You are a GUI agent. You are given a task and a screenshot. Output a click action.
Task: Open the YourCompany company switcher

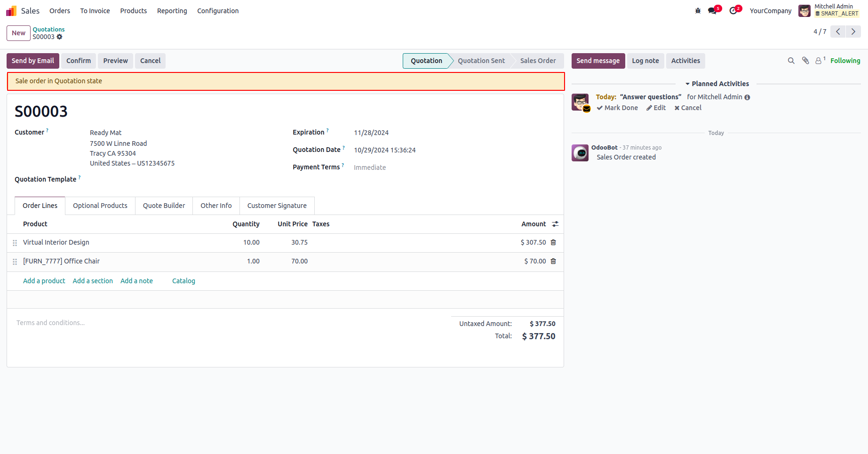[x=770, y=11]
